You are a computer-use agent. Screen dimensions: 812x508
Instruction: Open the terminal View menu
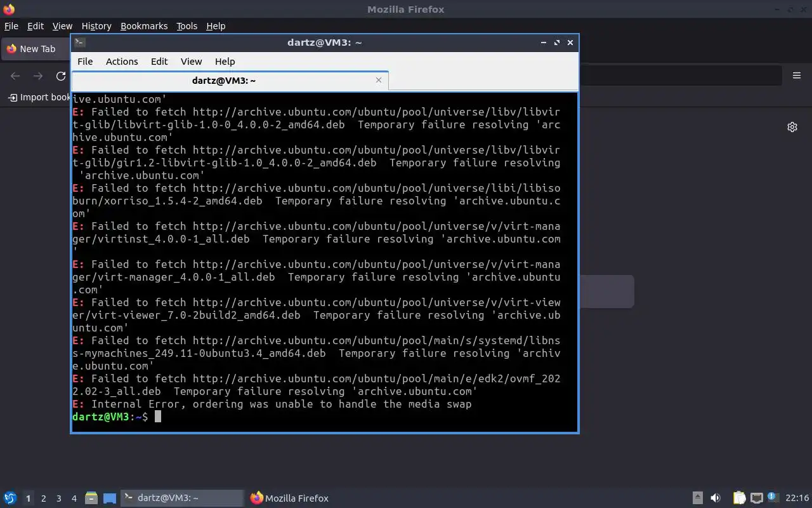click(x=191, y=62)
